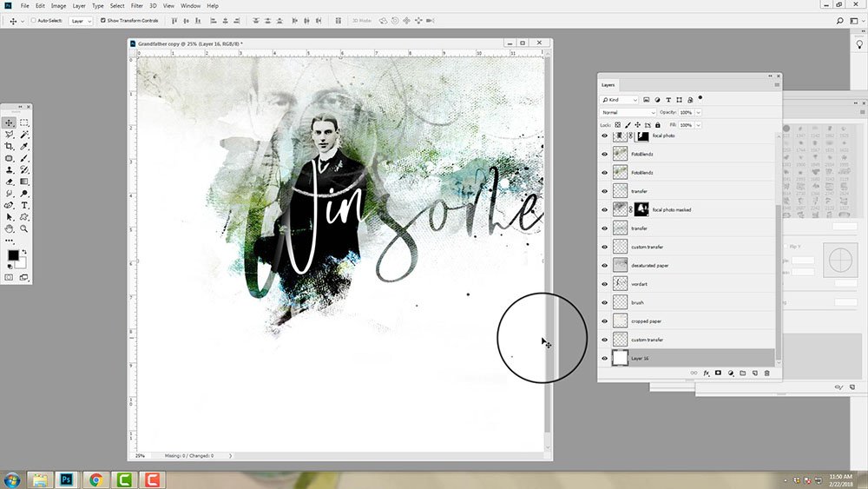Delete layer with the trash icon
The image size is (868, 489).
(766, 373)
